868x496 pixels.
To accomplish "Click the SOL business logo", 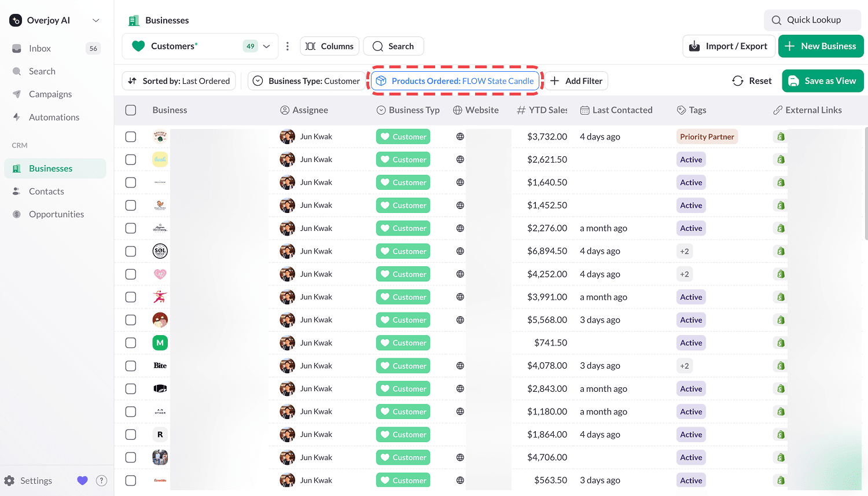I will [160, 251].
